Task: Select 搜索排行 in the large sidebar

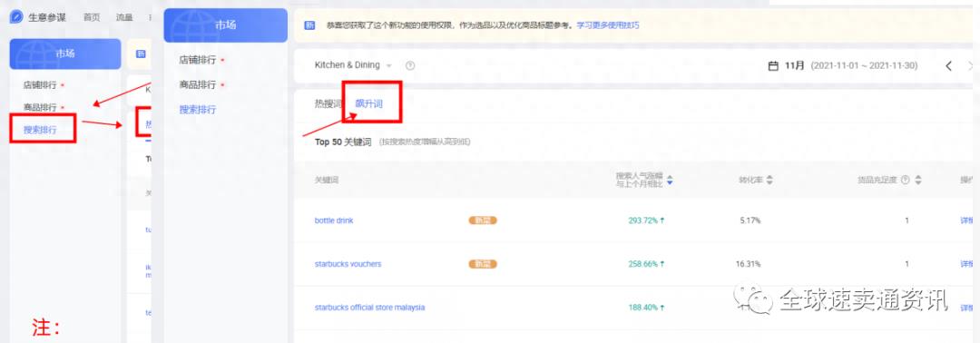Action: pos(198,109)
